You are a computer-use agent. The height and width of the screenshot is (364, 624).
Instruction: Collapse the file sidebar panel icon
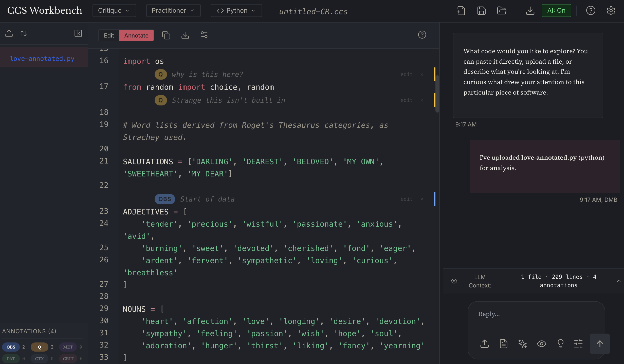(78, 33)
